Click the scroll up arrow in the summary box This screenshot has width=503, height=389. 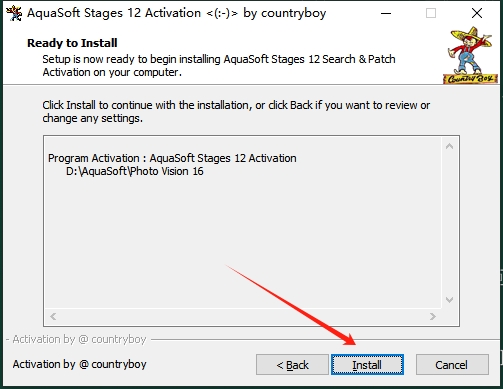point(449,146)
